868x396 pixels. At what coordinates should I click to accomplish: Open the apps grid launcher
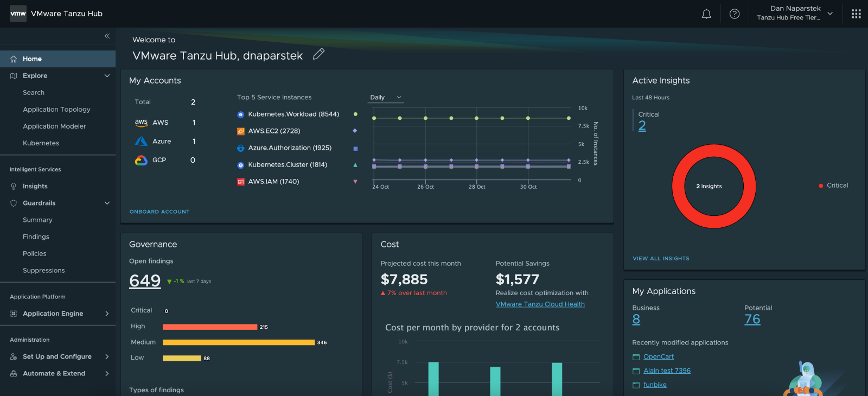click(x=856, y=14)
